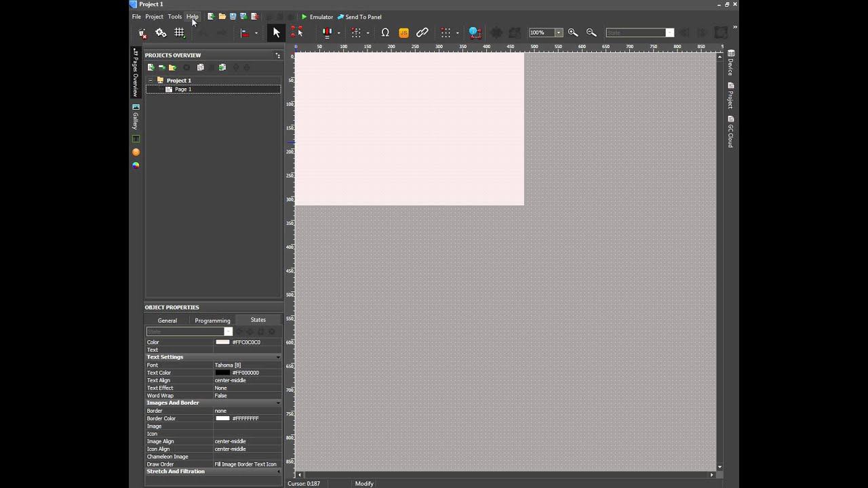The width and height of the screenshot is (868, 488).
Task: Open the State dropdown in Object Properties
Action: (229, 331)
